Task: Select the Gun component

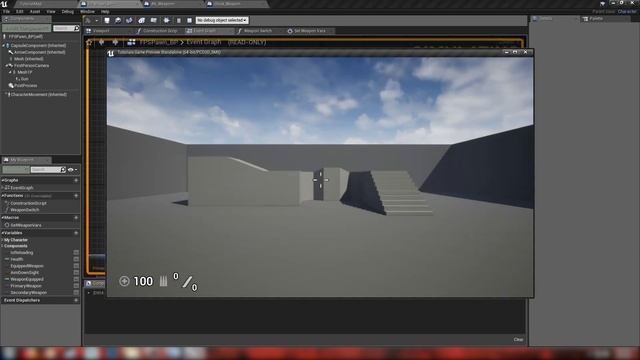Action: click(24, 79)
